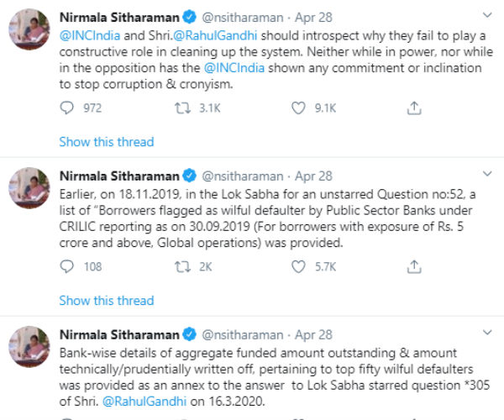Viewport: 504px width, 420px height.
Task: Retweet the tweet with 2K retweets
Action: [x=182, y=267]
